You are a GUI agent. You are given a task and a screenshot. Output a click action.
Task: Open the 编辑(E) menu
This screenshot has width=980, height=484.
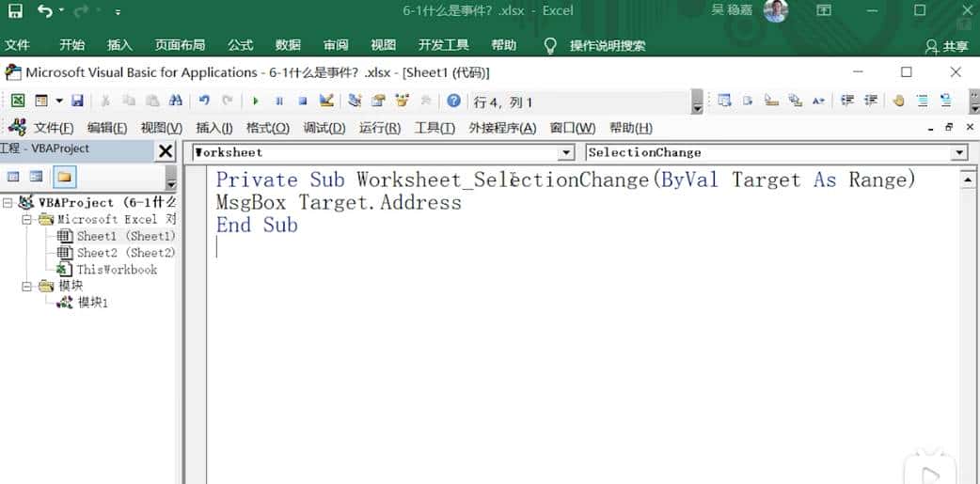click(x=107, y=128)
